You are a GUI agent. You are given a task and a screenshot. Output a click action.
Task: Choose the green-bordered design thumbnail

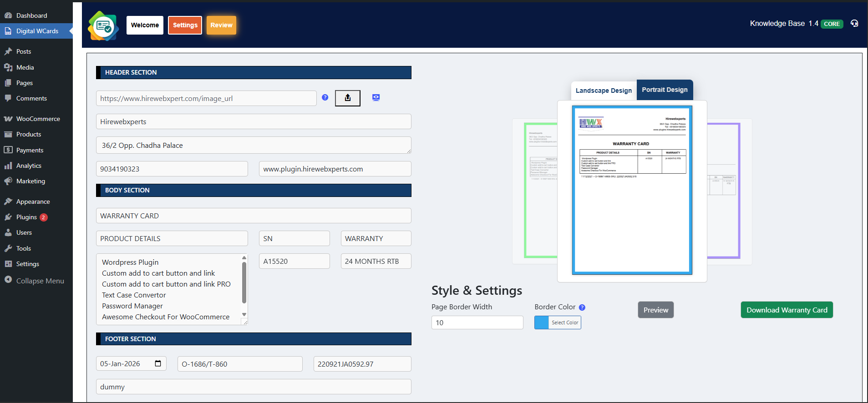(540, 190)
